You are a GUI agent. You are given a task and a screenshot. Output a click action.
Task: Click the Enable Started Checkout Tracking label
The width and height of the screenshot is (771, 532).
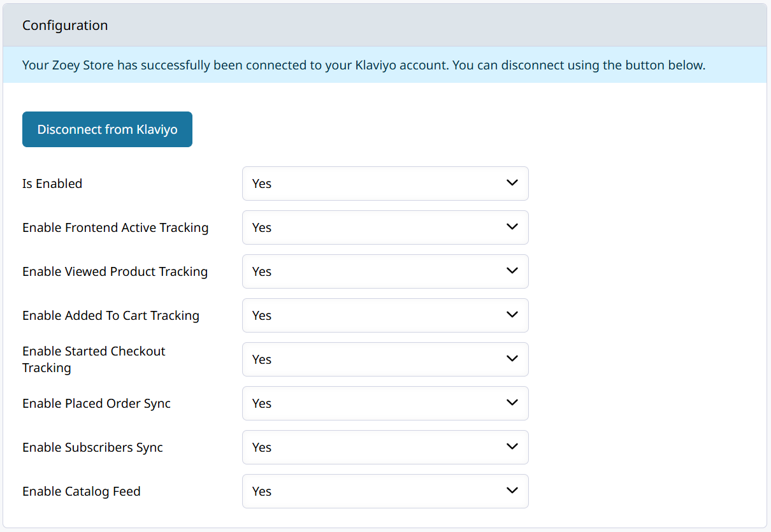click(94, 359)
